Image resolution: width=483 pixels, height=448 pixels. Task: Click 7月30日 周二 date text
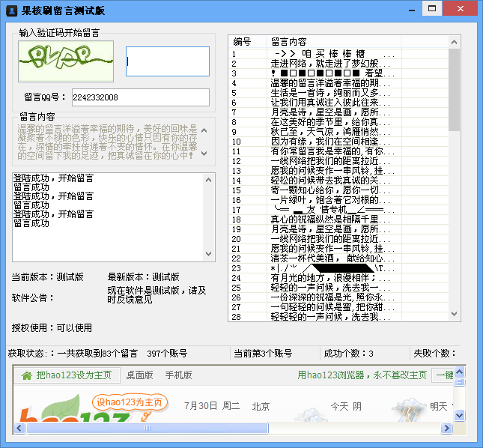pyautogui.click(x=212, y=406)
